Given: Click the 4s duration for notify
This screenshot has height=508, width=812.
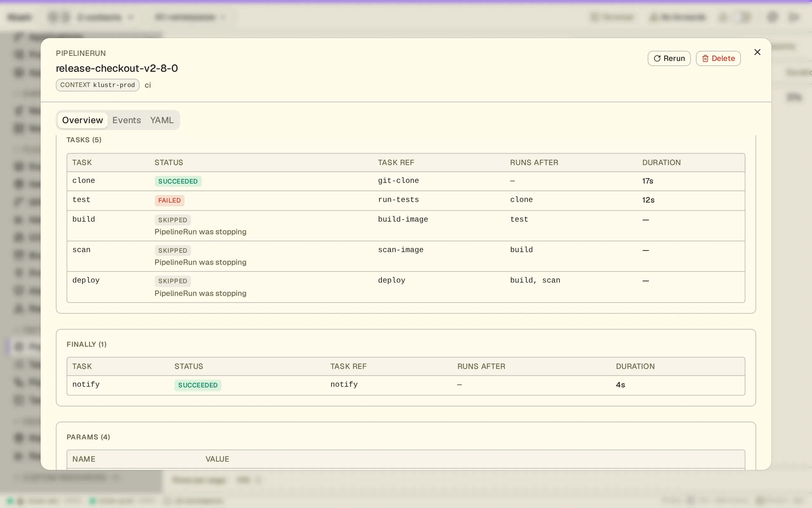Looking at the screenshot, I should (620, 385).
